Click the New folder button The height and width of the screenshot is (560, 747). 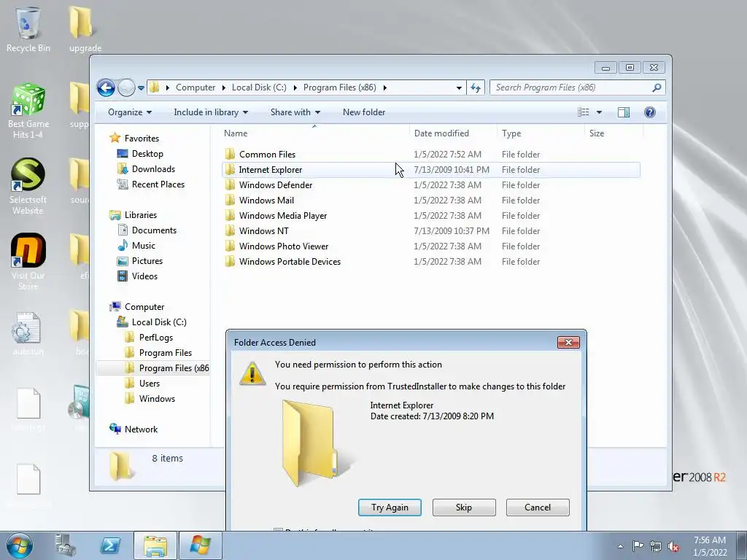(364, 112)
